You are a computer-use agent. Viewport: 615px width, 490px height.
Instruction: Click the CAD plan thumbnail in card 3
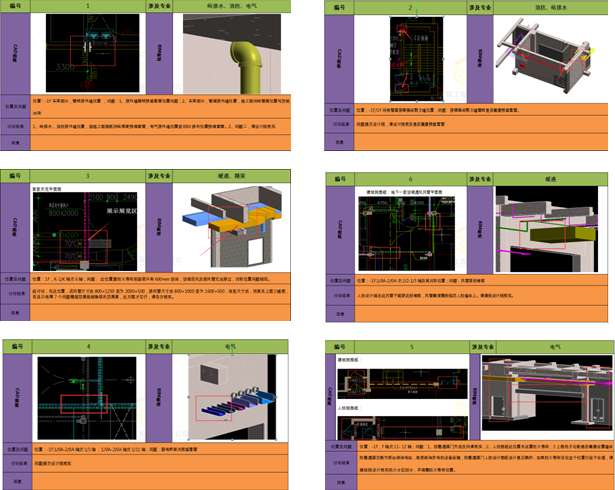(87, 226)
